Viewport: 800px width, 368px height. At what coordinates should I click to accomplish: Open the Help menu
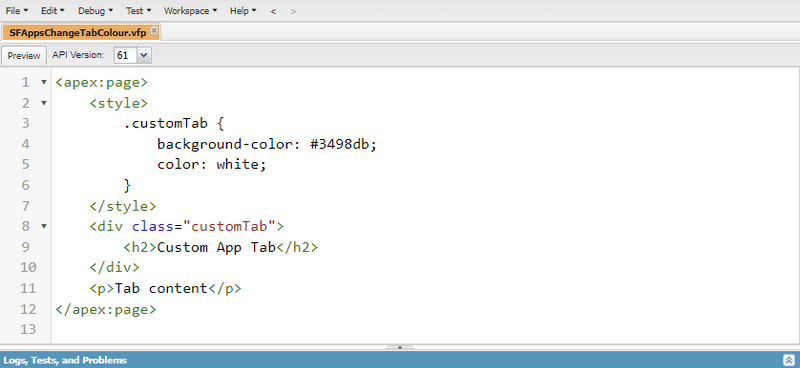coord(243,11)
